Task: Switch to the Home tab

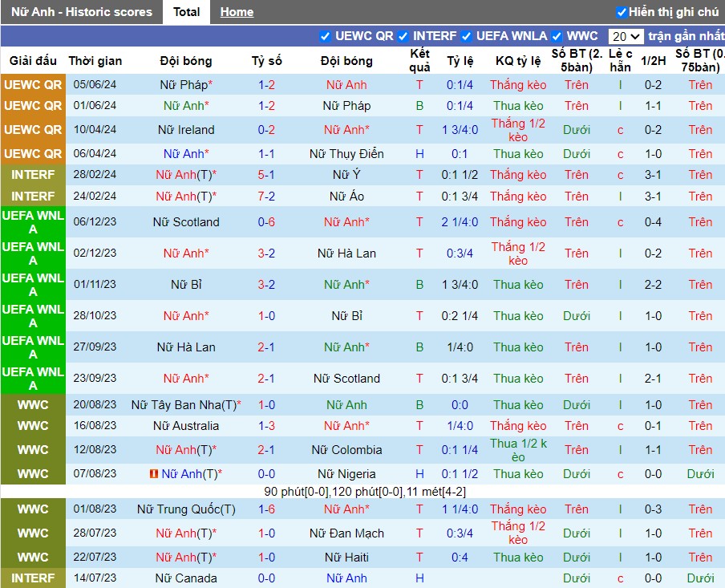Action: click(x=237, y=12)
